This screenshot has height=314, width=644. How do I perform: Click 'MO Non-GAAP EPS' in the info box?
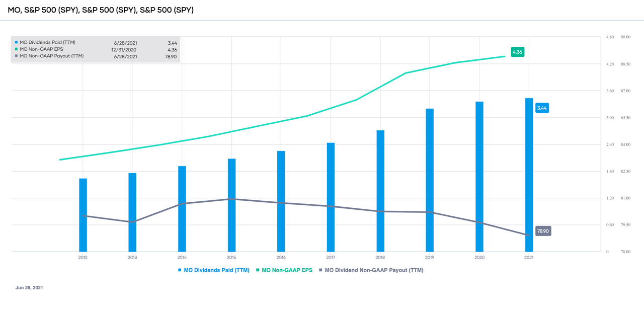click(40, 49)
